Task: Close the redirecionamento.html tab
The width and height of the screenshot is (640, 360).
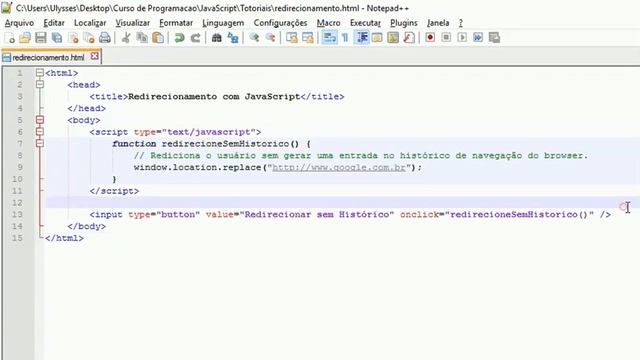Action: click(94, 56)
